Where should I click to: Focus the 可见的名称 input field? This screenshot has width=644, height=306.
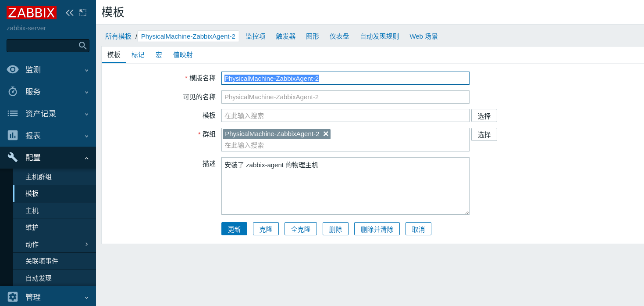[x=345, y=97]
